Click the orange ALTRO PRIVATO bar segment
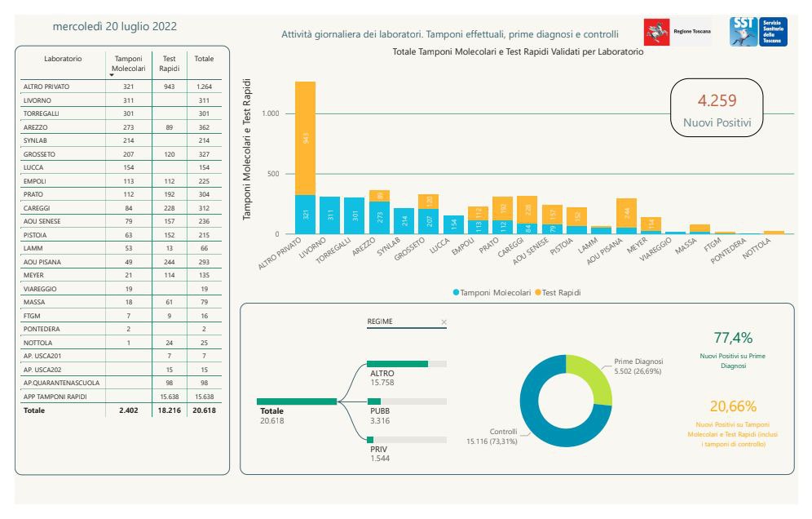 pyautogui.click(x=306, y=138)
